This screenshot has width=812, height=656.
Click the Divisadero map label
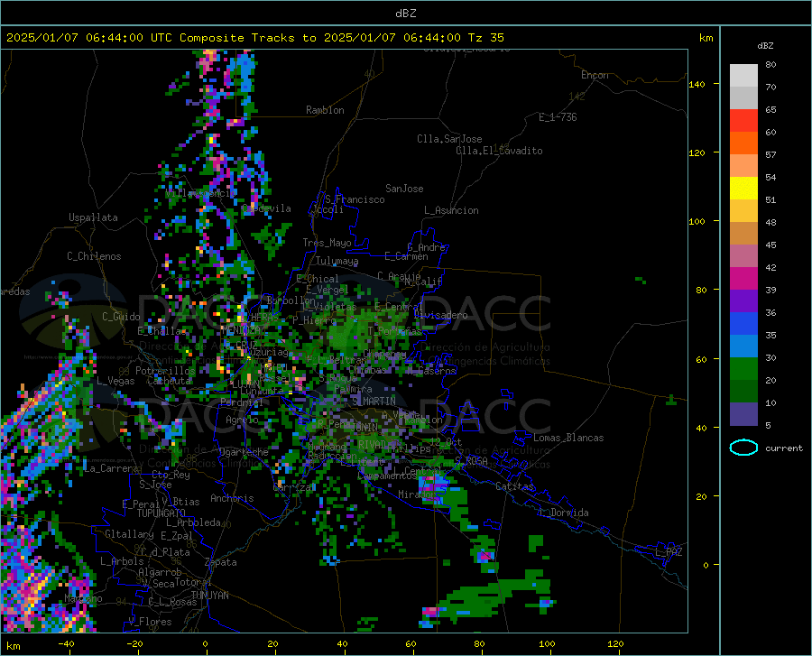click(440, 315)
